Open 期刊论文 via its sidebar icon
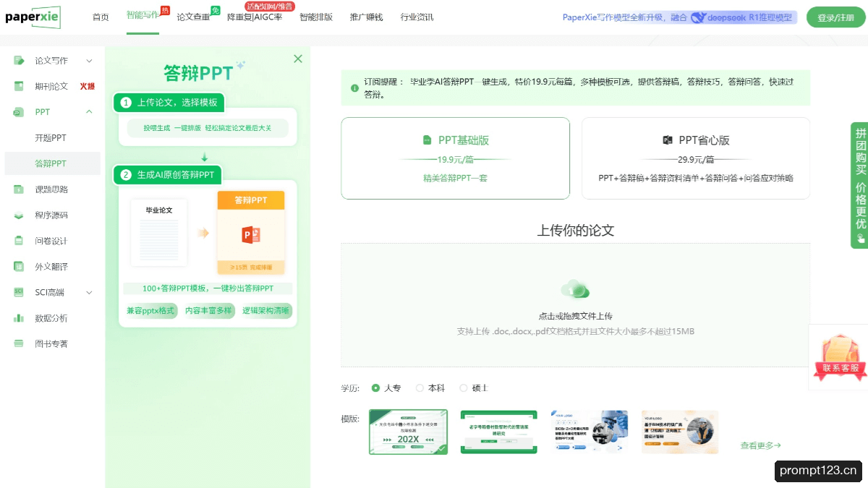 coord(19,86)
